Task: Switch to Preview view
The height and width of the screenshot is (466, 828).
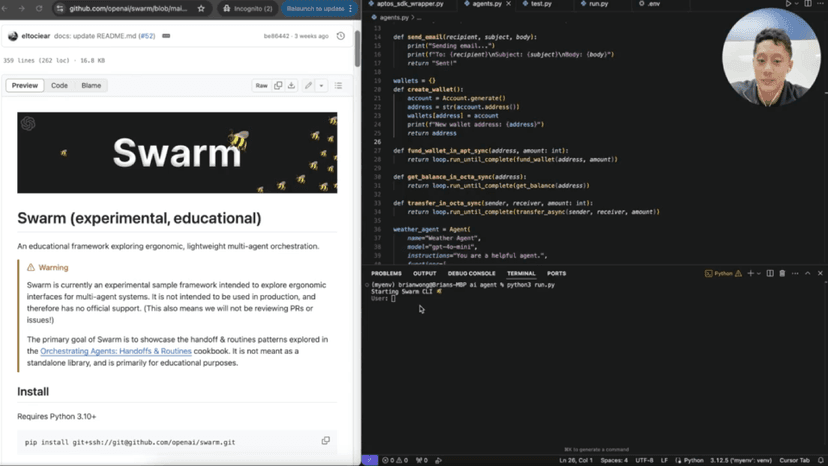Action: tap(25, 86)
